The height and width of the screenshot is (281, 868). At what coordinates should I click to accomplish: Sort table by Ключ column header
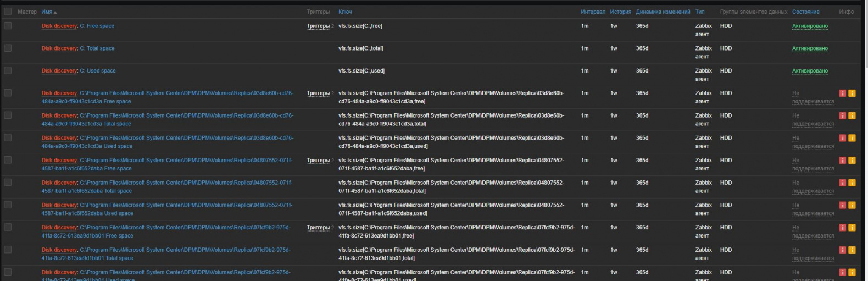coord(345,12)
